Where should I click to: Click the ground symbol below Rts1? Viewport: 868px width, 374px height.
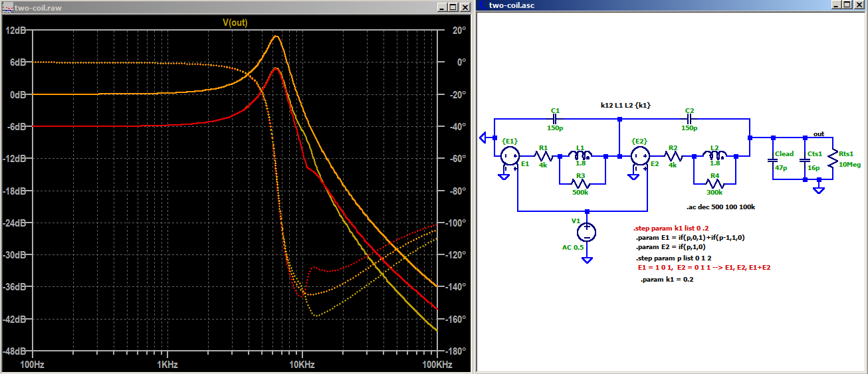[x=819, y=189]
